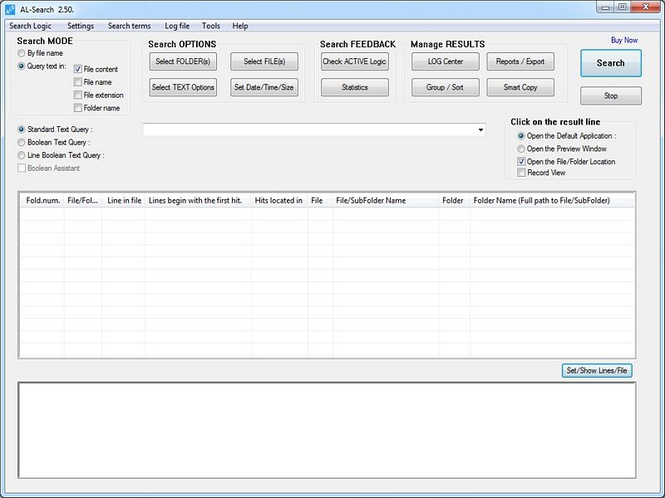Follow the Buy Now link
Viewport: 665px width, 498px height.
(624, 40)
